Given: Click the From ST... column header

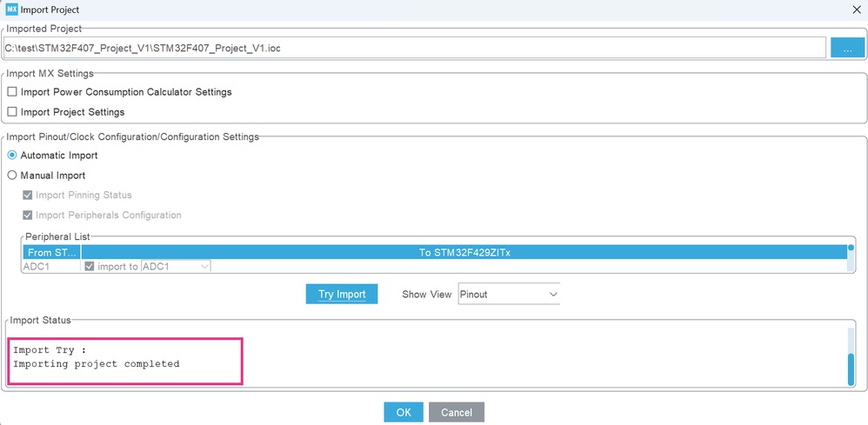Looking at the screenshot, I should tap(51, 252).
